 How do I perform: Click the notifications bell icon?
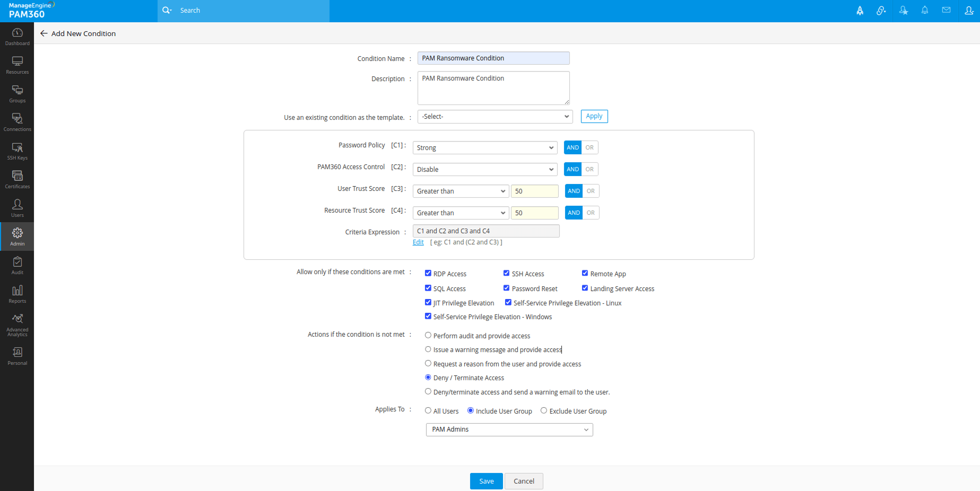click(924, 11)
